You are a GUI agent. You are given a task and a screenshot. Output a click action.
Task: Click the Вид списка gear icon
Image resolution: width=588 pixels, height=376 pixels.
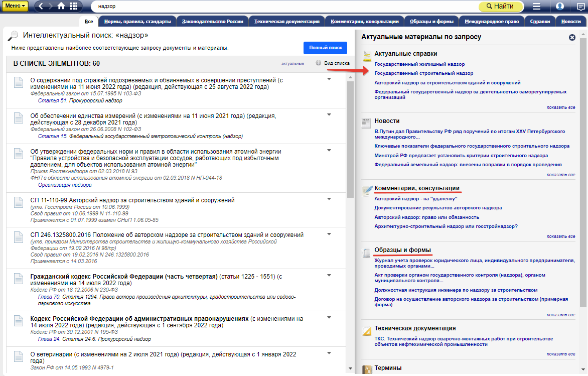pos(318,63)
